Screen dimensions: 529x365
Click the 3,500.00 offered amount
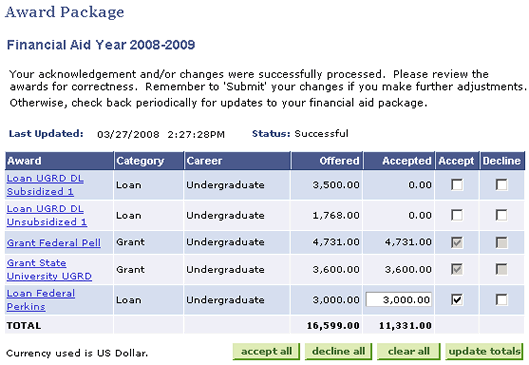tap(336, 185)
